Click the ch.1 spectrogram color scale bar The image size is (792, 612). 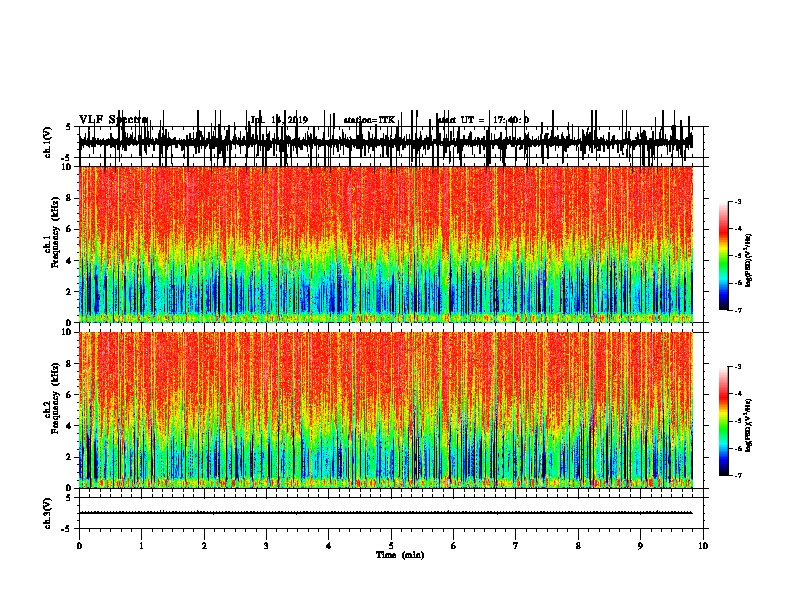(723, 256)
